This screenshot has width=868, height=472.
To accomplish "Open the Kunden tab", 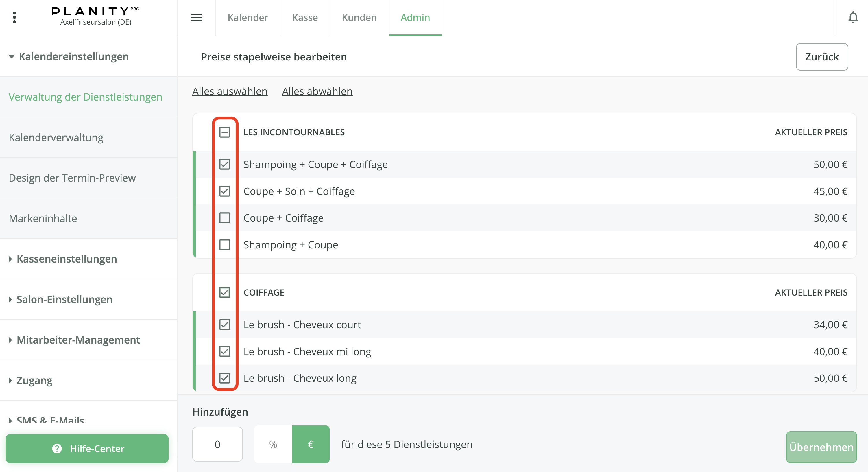I will point(359,17).
